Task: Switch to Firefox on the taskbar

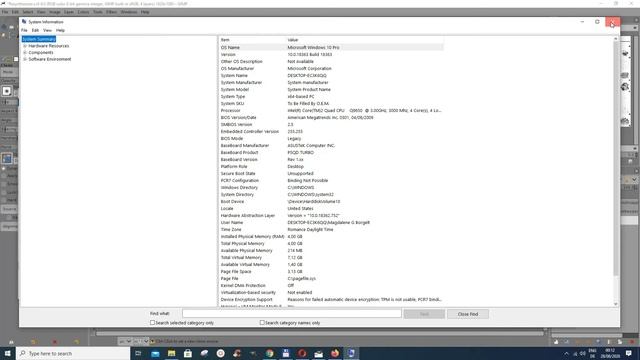Action: tap(335, 353)
